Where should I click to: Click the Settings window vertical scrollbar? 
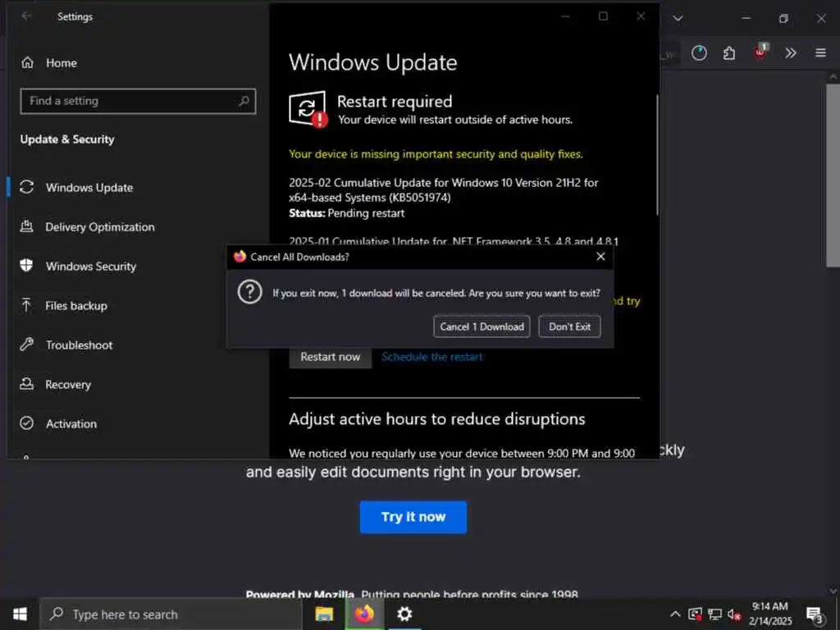click(x=657, y=155)
